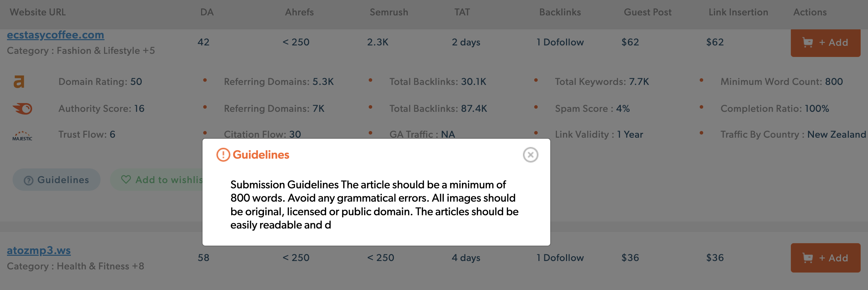Click the Semrush logo icon
Viewport: 868px width, 290px height.
click(x=22, y=109)
